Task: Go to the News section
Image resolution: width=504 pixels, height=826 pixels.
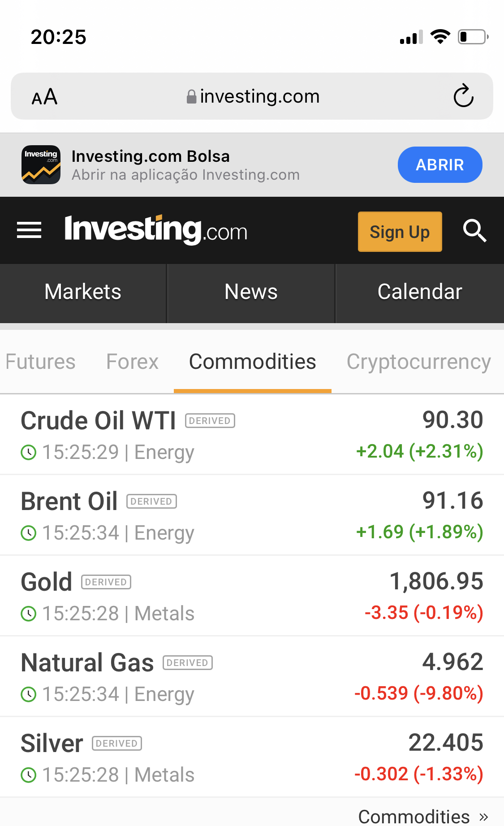Action: (251, 292)
